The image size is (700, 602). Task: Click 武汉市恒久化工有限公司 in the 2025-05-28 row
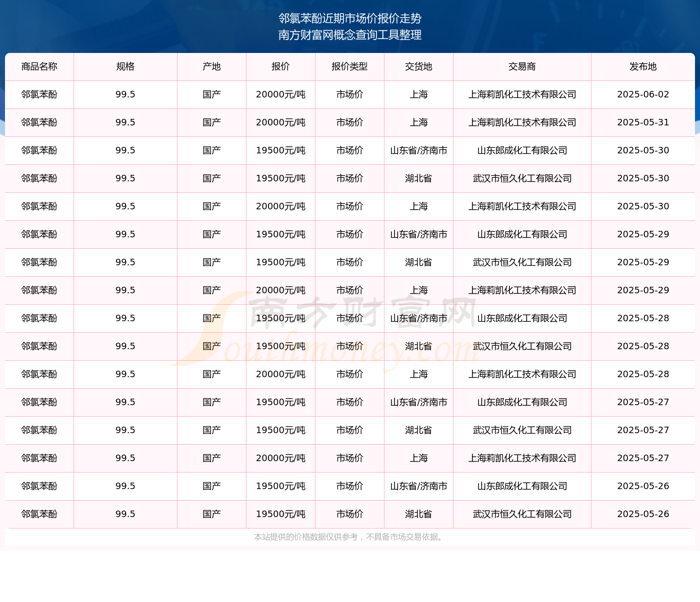pyautogui.click(x=522, y=346)
